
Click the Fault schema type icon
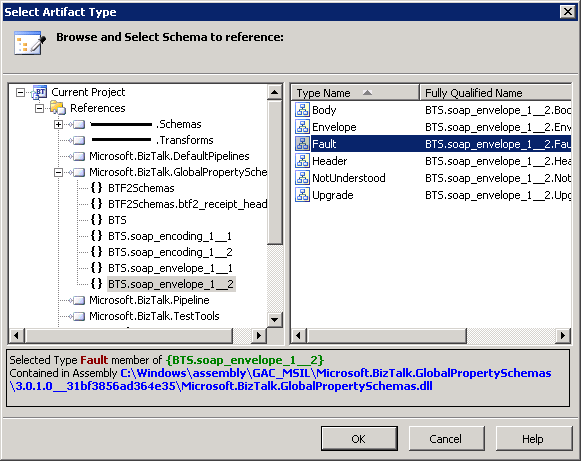[x=302, y=144]
